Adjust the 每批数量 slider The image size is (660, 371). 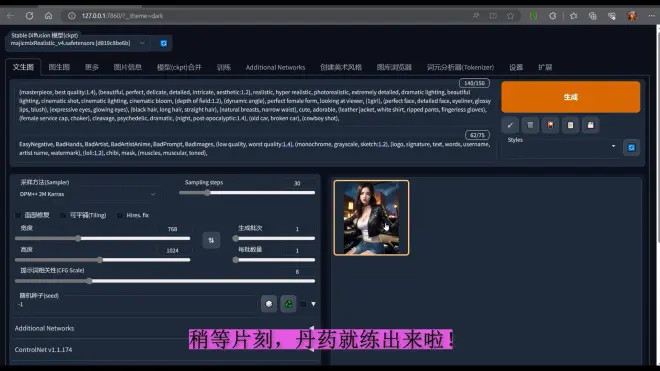pyautogui.click(x=274, y=260)
